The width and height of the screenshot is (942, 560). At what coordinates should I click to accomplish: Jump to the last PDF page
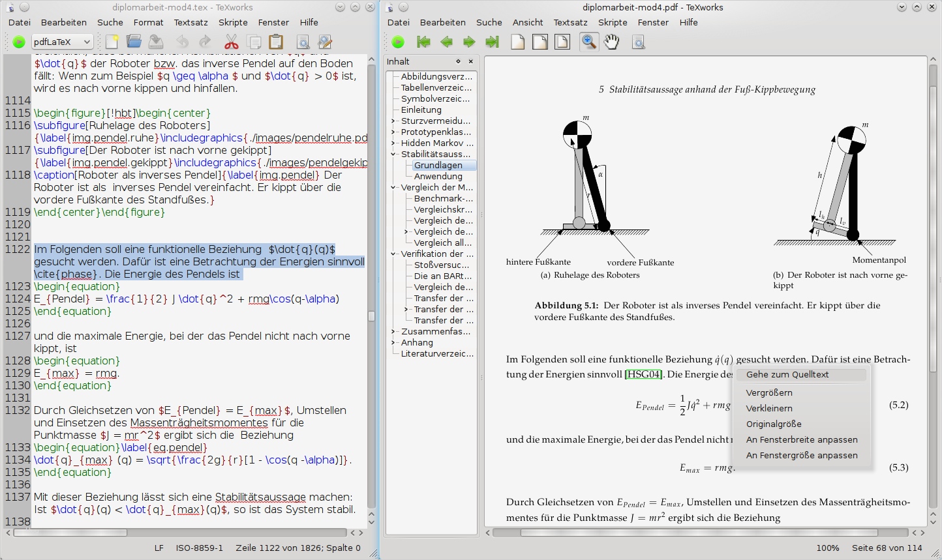pos(492,42)
